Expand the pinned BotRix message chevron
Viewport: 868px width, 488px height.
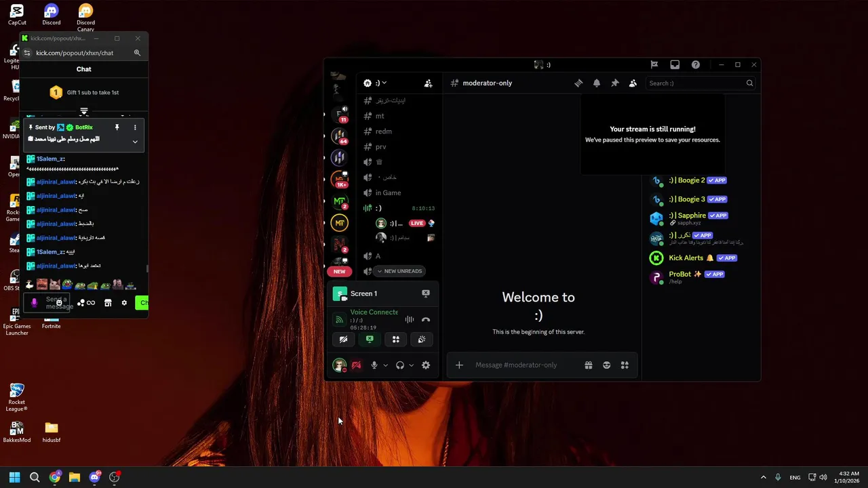pyautogui.click(x=135, y=142)
